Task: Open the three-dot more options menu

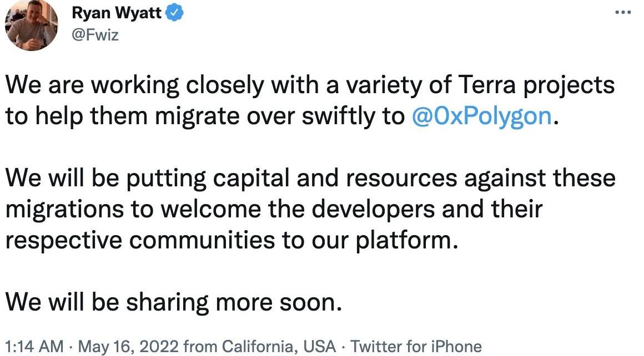Action: [623, 12]
